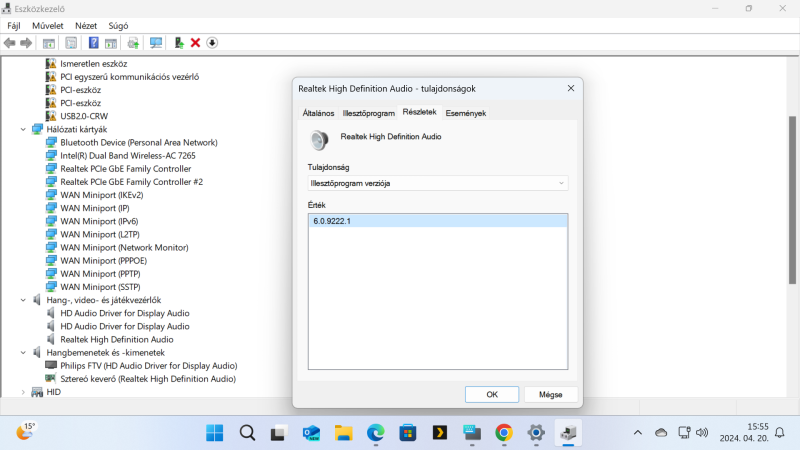Click the action pane toolbar icon next to Help
Image resolution: width=800 pixels, height=450 pixels.
[x=111, y=43]
